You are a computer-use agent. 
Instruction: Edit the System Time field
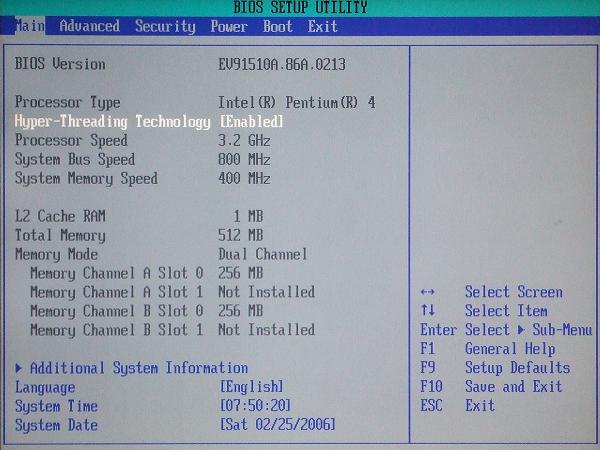256,406
